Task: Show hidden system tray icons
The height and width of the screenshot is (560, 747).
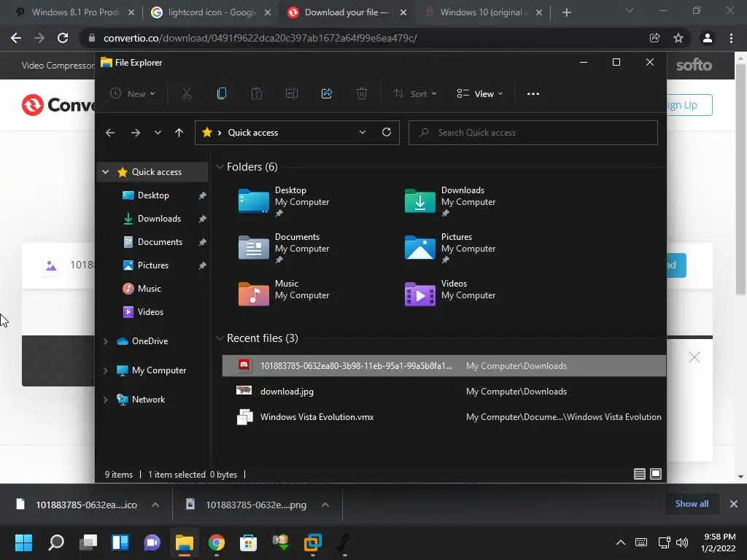Action: point(621,542)
